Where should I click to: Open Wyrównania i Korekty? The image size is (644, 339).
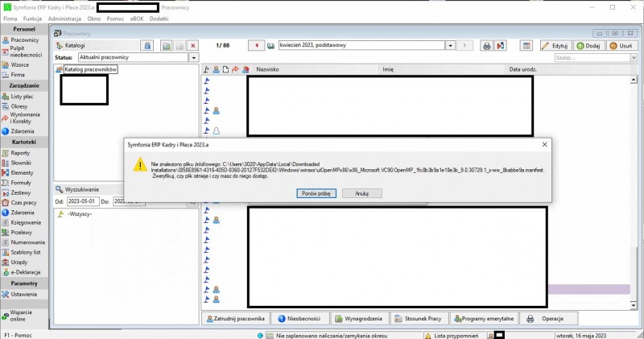click(x=23, y=118)
